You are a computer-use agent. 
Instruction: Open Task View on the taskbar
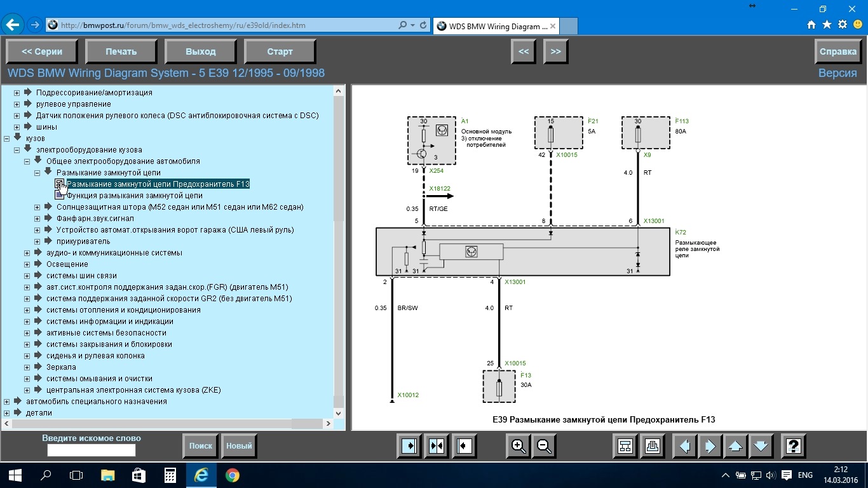[76, 475]
